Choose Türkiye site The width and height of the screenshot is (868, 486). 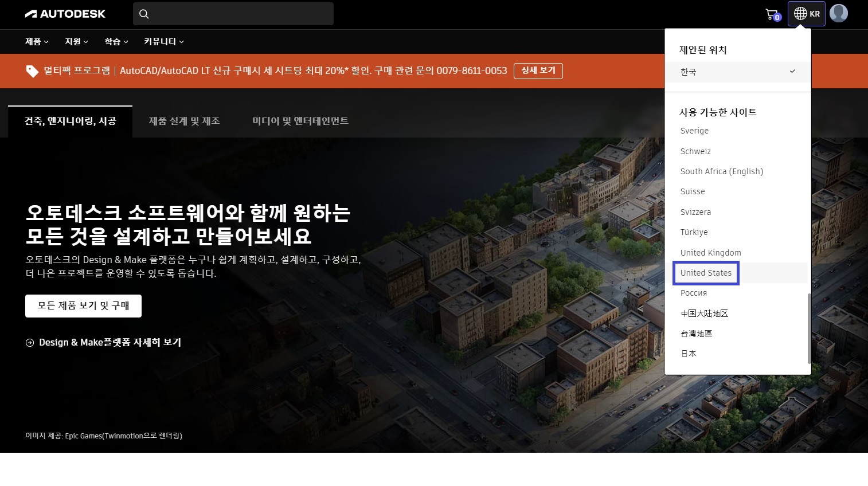pyautogui.click(x=694, y=232)
